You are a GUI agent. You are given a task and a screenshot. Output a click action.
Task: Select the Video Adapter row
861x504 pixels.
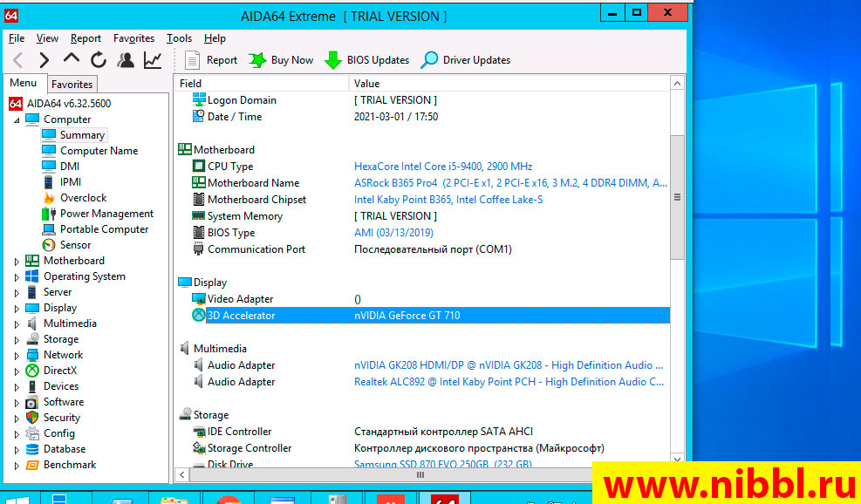pos(430,299)
